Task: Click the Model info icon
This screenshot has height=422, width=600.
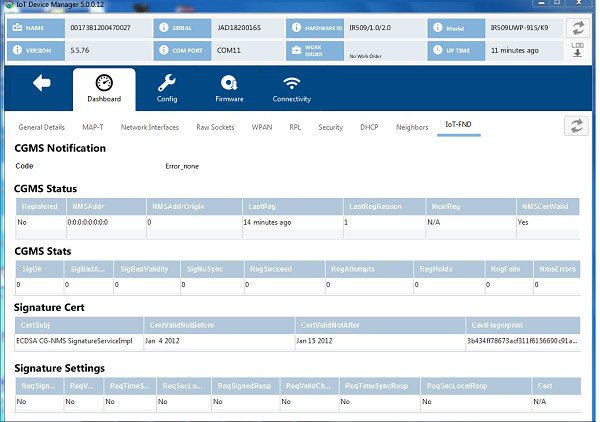Action: (438, 28)
